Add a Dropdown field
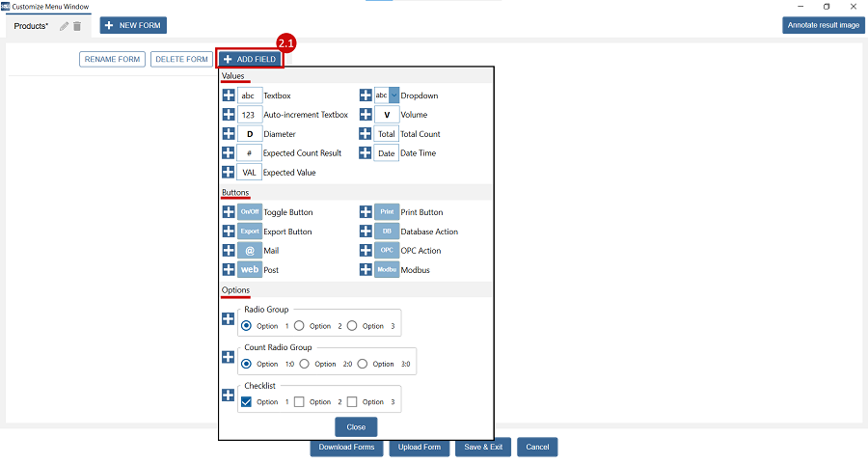The height and width of the screenshot is (464, 868). (366, 96)
